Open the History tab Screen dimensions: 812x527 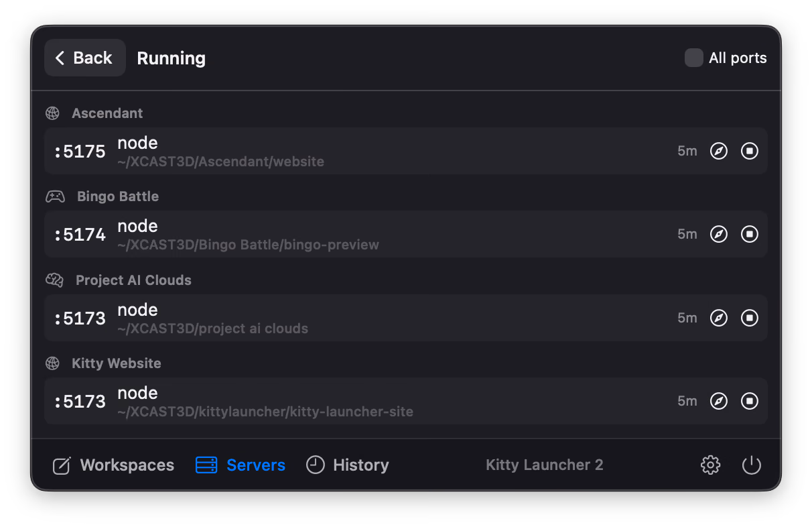[347, 465]
